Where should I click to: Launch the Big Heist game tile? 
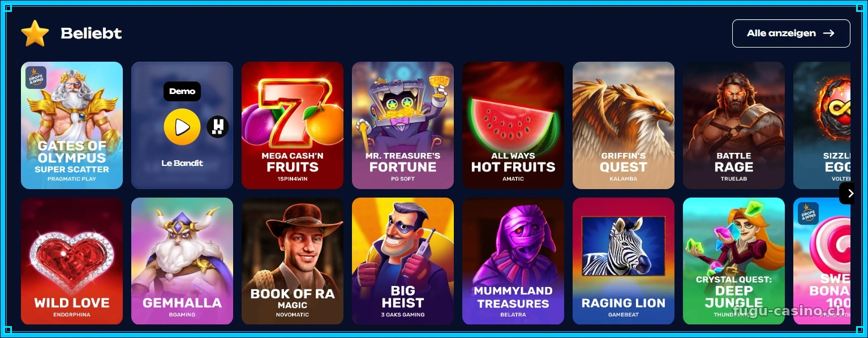[x=403, y=261]
